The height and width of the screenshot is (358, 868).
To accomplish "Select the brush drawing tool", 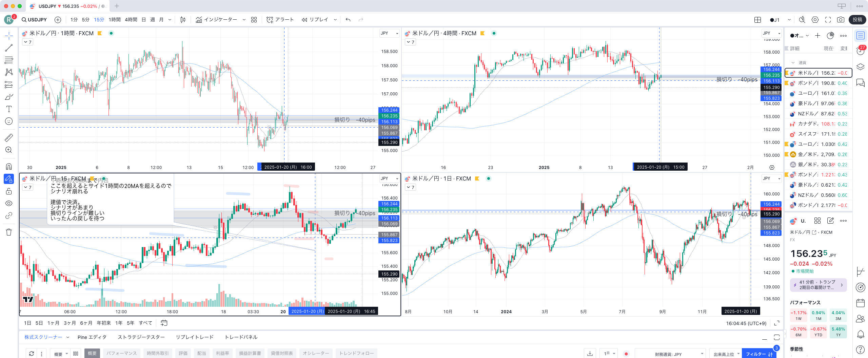I will pos(9,97).
